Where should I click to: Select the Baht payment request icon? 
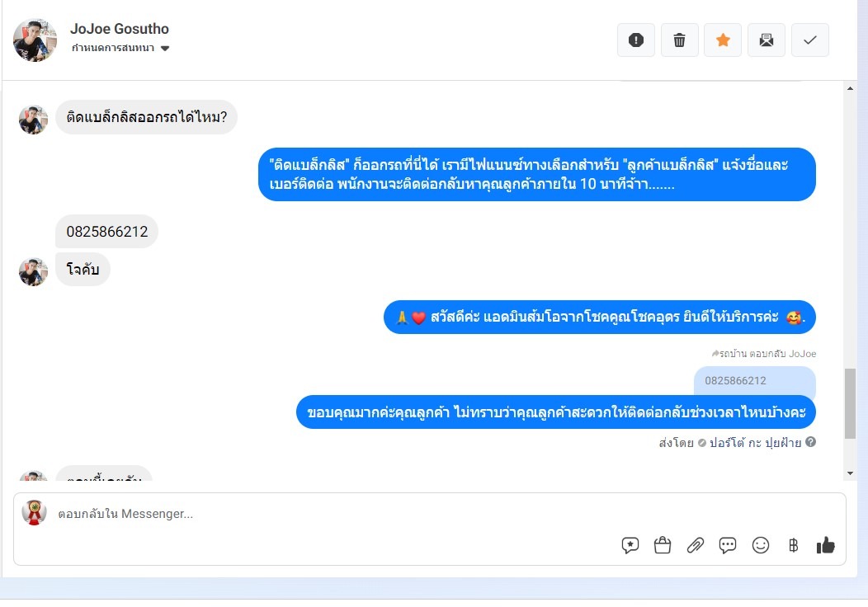(793, 546)
